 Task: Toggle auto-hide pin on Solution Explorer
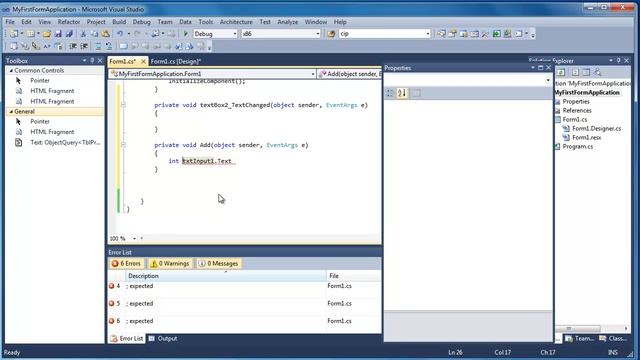pos(619,60)
